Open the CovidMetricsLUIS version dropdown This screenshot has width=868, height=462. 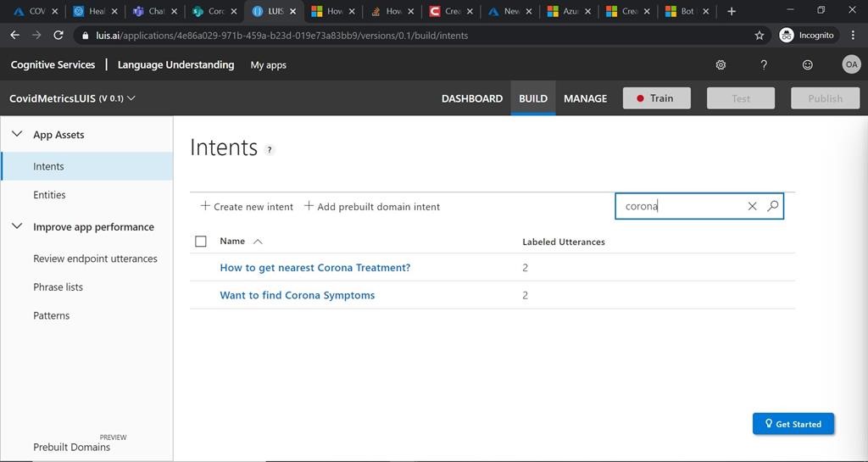(131, 98)
